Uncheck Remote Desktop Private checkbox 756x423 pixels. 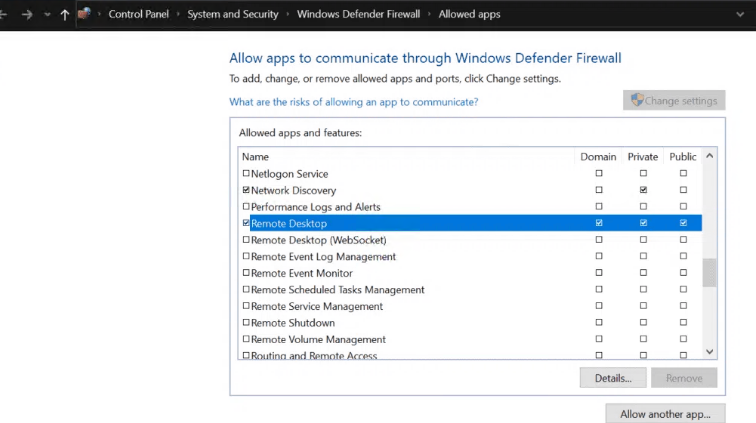pyautogui.click(x=643, y=223)
